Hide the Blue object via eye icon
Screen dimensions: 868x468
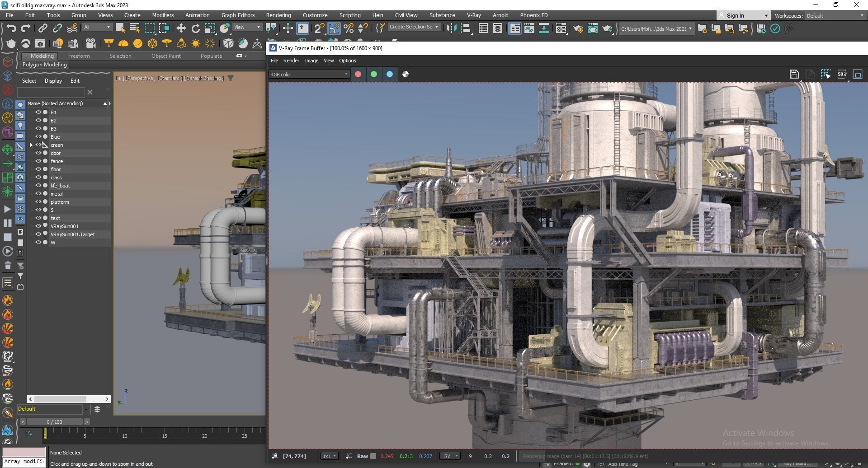38,136
